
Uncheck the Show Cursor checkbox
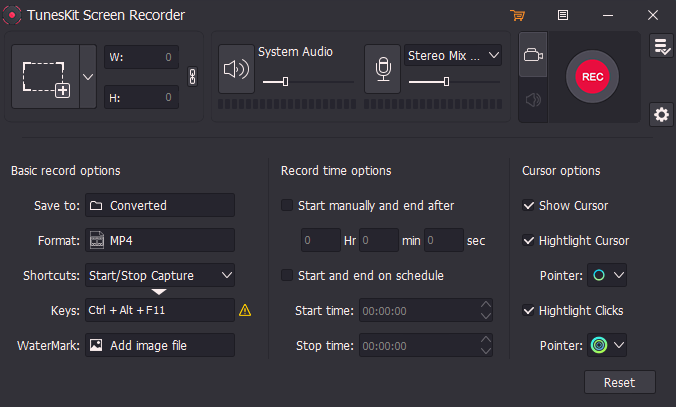click(x=529, y=206)
